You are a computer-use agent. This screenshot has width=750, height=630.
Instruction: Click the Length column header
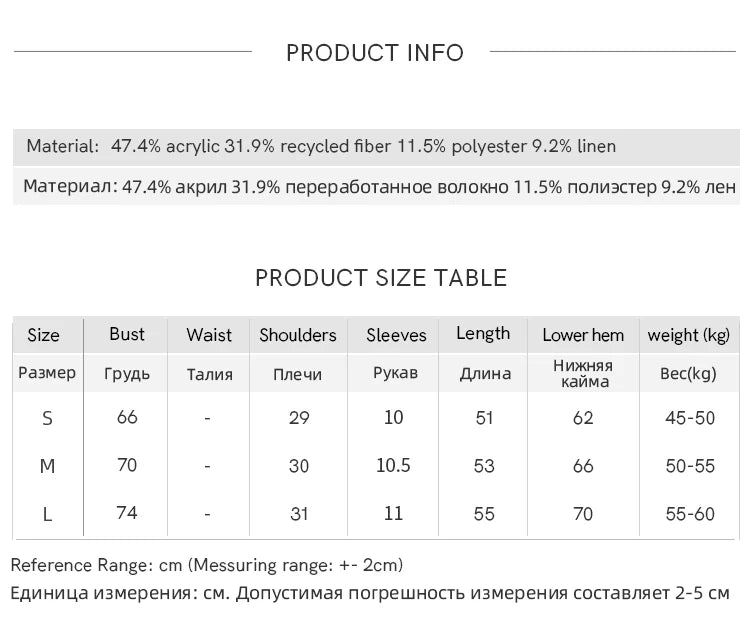coord(483,334)
